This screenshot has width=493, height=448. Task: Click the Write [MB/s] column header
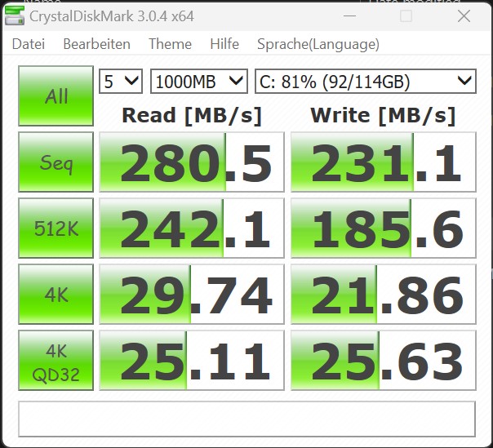pyautogui.click(x=383, y=116)
